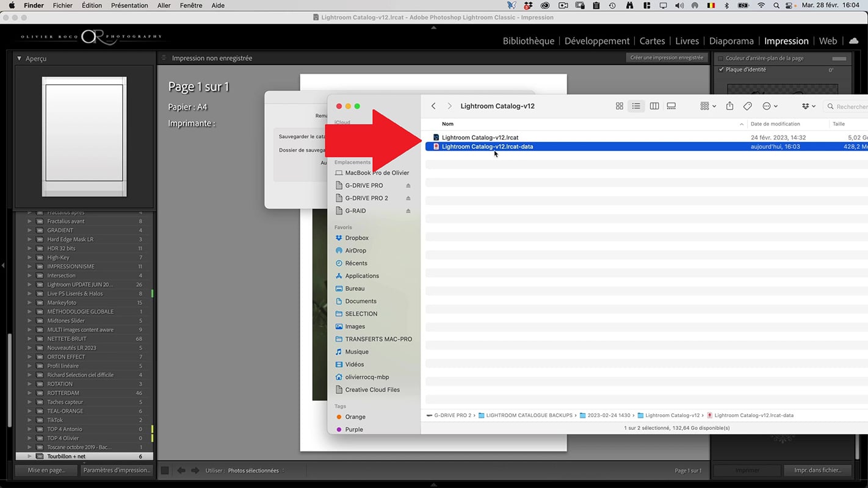The width and height of the screenshot is (868, 488).
Task: Click the Finder Share icon
Action: click(x=729, y=106)
